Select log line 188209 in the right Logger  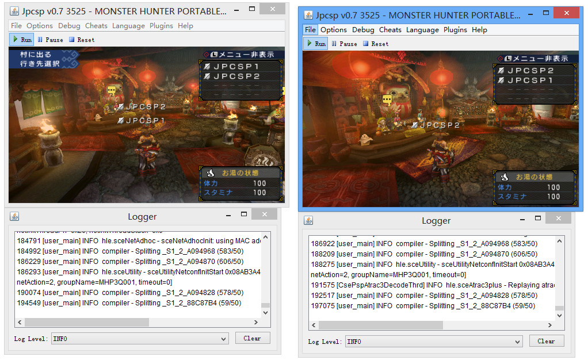pyautogui.click(x=424, y=254)
